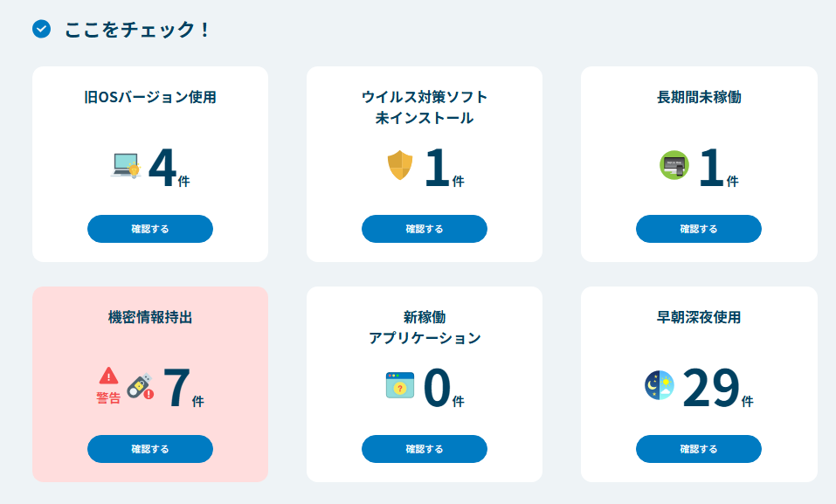Click the red warning triangle in 機密情報持出
Image resolution: width=836 pixels, height=504 pixels.
[107, 377]
